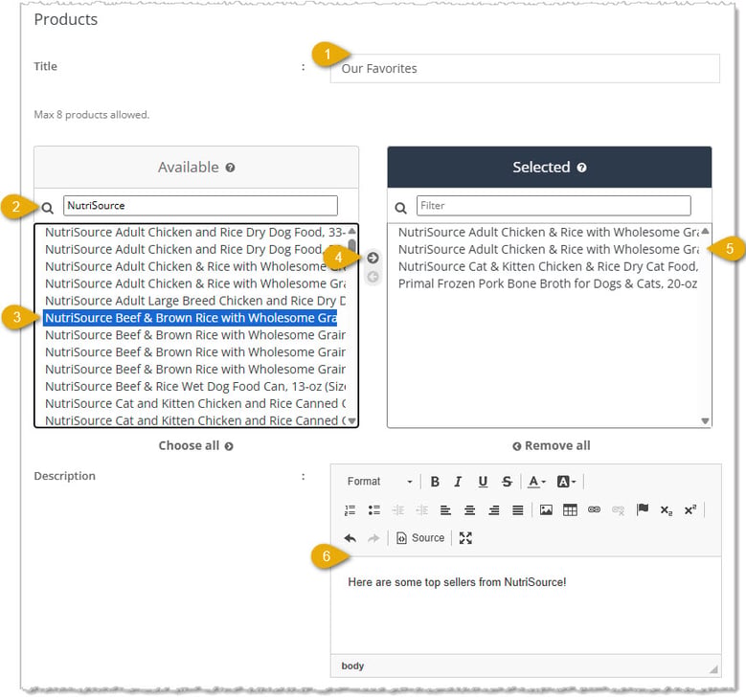
Task: Apply superscript formatting
Action: (x=690, y=509)
